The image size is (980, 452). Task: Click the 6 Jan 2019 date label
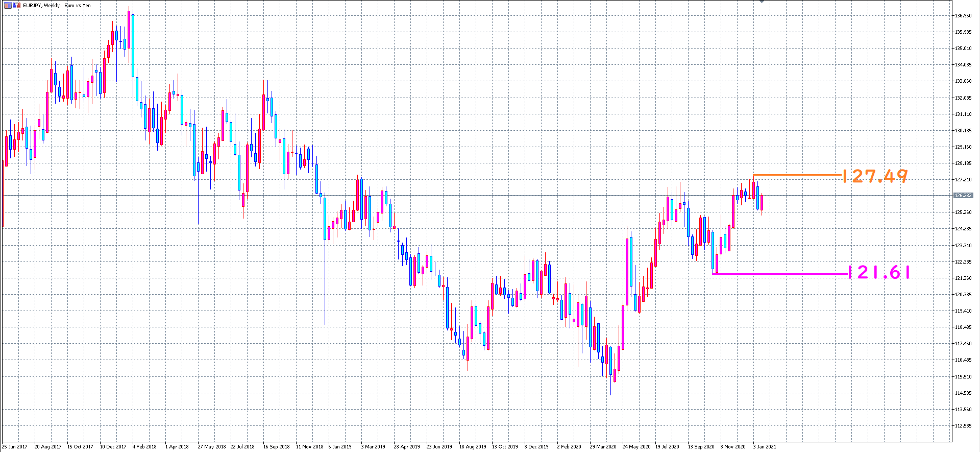[x=340, y=446]
